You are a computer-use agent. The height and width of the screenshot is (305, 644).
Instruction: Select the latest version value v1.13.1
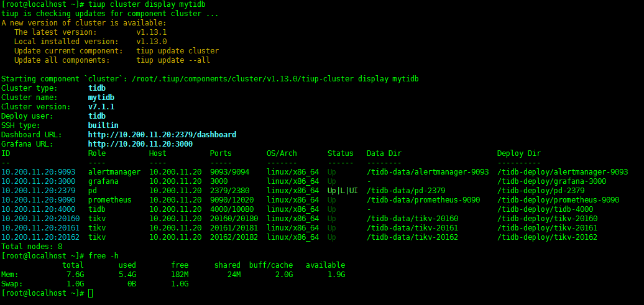[x=152, y=32]
